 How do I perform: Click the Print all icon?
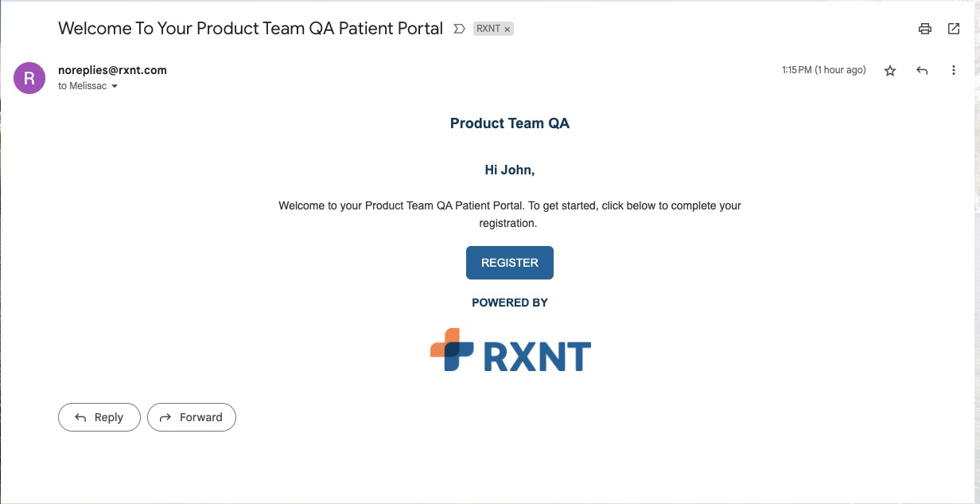point(924,29)
